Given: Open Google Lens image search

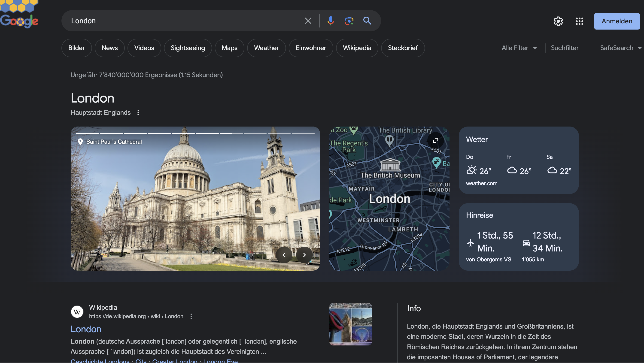Looking at the screenshot, I should coord(349,21).
